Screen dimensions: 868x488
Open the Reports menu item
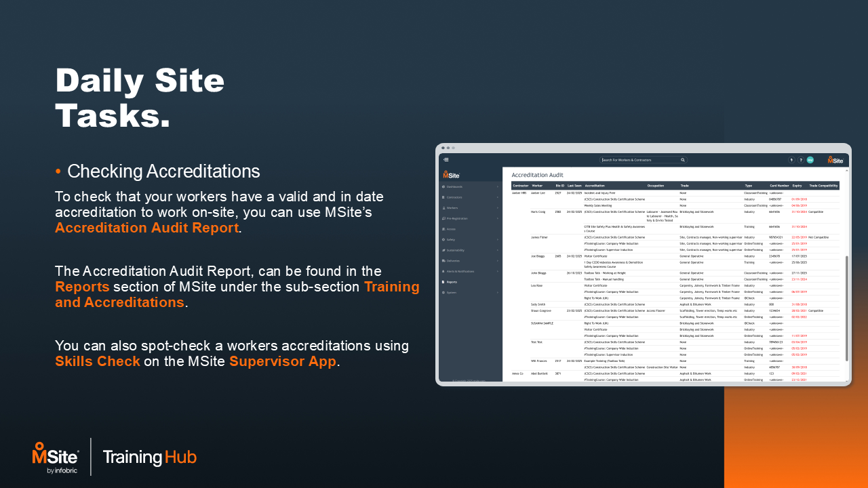point(452,281)
